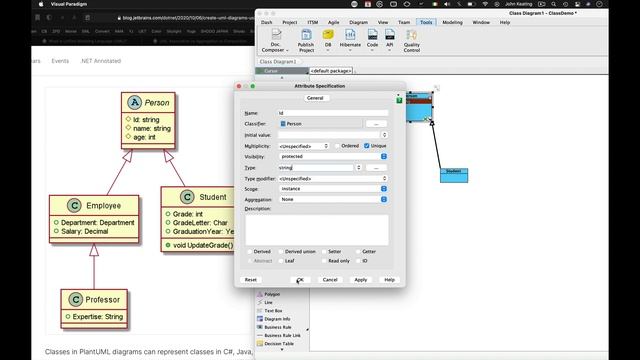Screen dimensions: 640x360
Task: Click the Employee class icon in browser diagram
Action: click(74, 205)
